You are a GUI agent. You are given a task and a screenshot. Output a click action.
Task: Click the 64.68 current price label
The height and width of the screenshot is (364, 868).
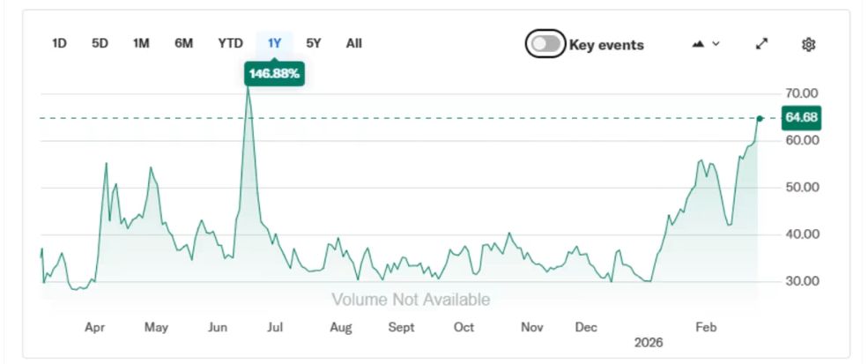[x=801, y=117]
